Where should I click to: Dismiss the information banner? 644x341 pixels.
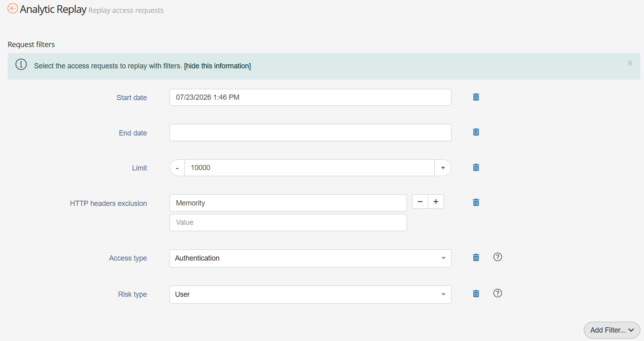pyautogui.click(x=630, y=63)
